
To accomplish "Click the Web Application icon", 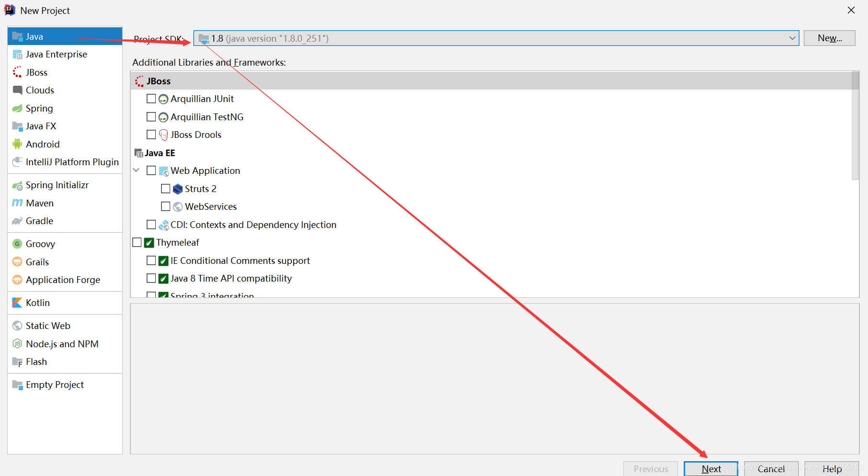I will point(163,171).
